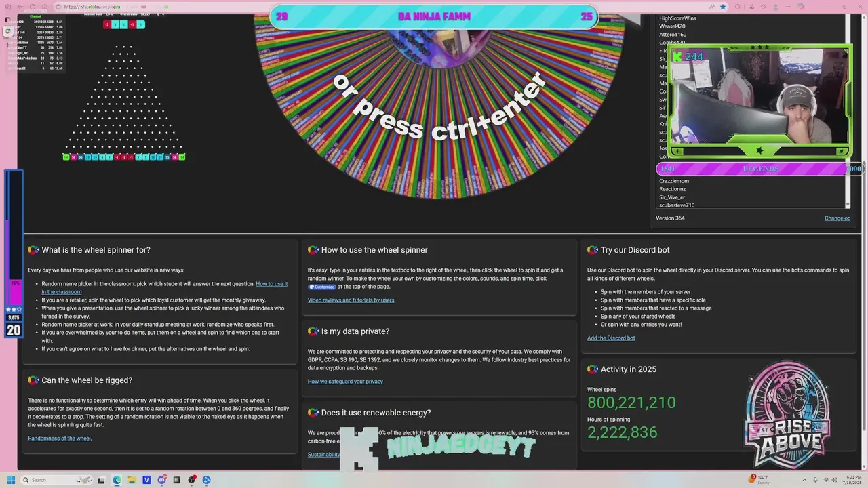Go back using the browser back arrow

click(20, 7)
